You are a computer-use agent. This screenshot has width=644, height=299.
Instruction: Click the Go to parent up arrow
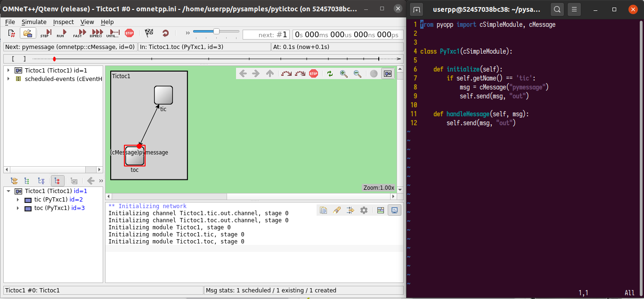269,73
